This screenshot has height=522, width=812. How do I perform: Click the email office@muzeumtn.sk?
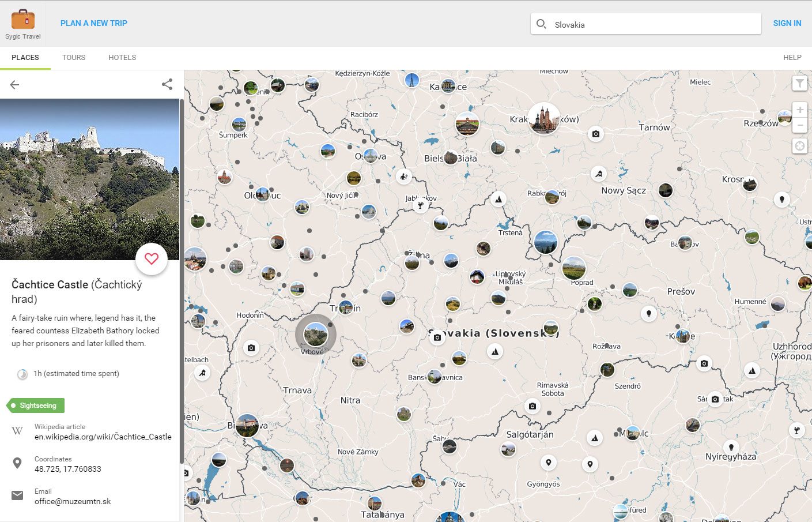coord(73,501)
